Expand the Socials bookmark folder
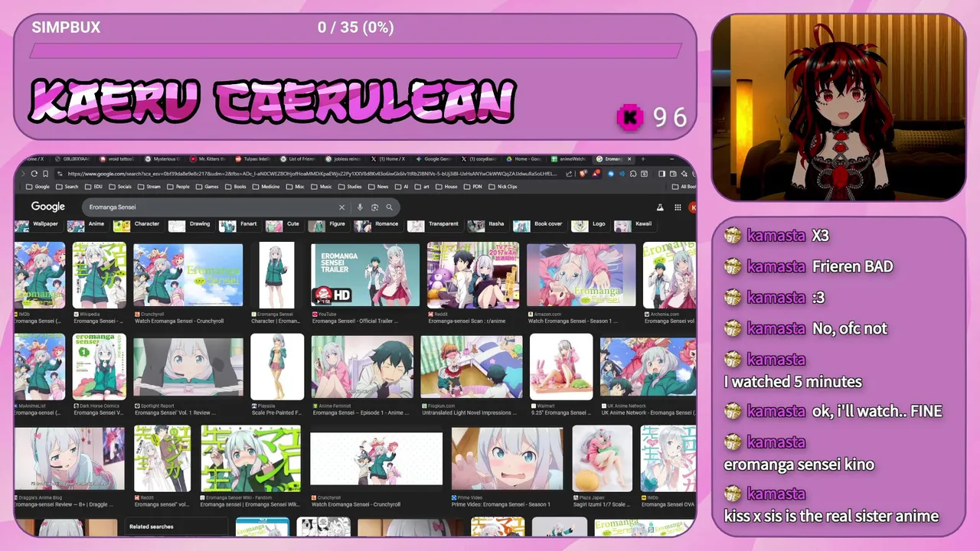The image size is (980, 551). pyautogui.click(x=120, y=187)
